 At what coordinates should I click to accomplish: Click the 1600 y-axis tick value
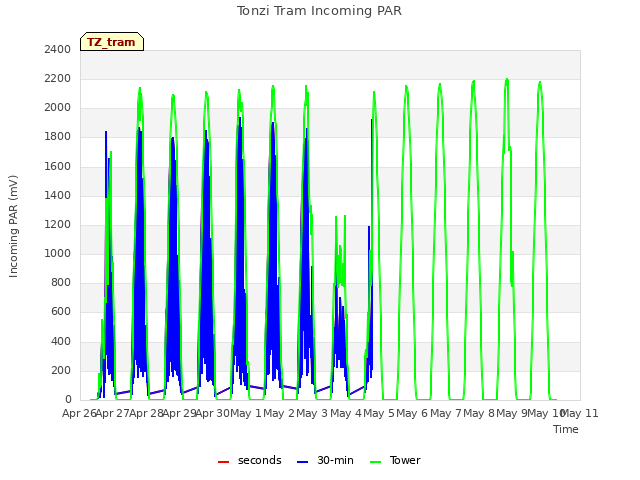point(58,166)
